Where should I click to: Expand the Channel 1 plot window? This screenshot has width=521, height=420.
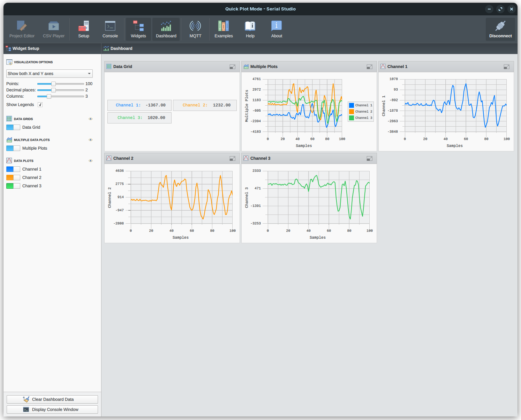pos(506,67)
